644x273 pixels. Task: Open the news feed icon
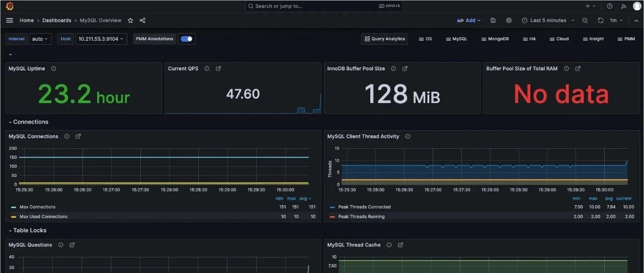click(x=624, y=6)
